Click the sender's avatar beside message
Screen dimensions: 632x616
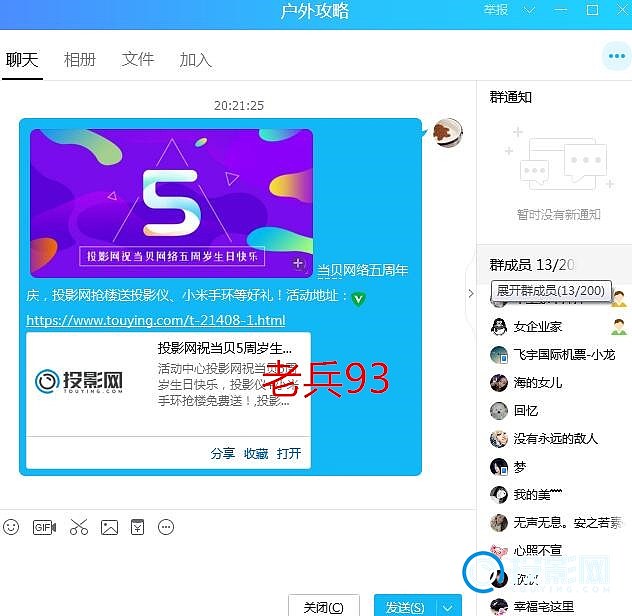click(447, 133)
